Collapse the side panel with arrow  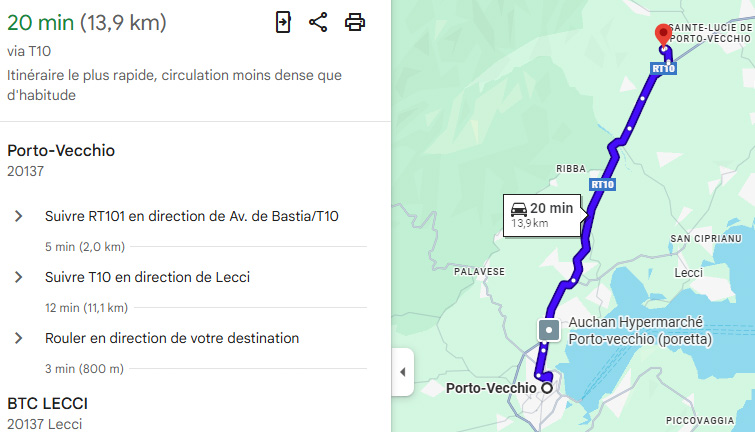pyautogui.click(x=402, y=372)
